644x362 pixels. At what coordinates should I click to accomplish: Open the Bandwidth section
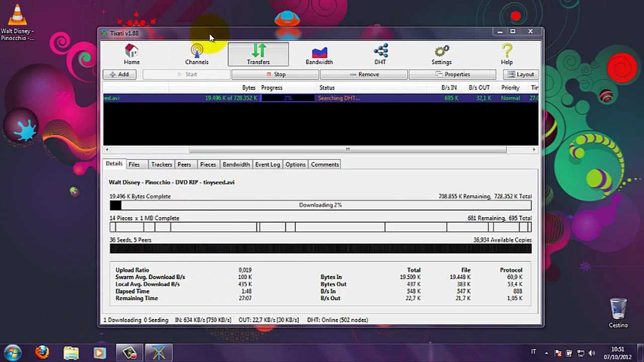[319, 54]
